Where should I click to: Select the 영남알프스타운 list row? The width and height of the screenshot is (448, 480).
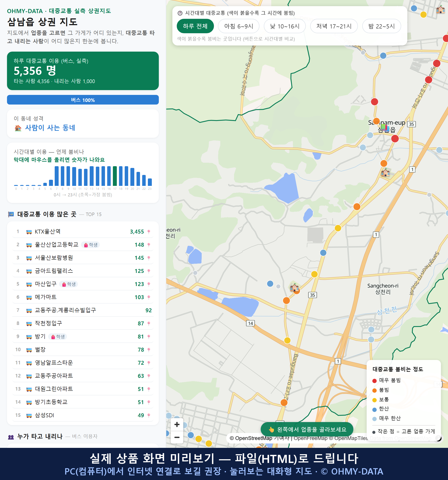click(x=83, y=363)
